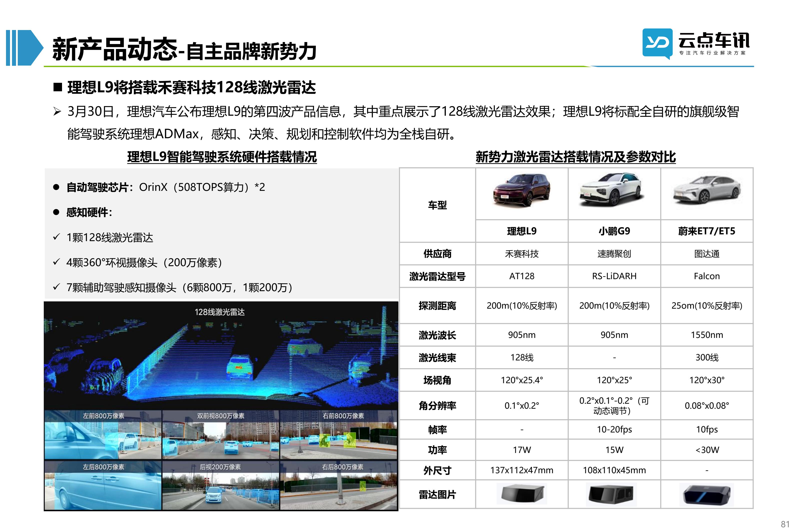798x532 pixels.
Task: Click the title 新产品动态-自主品牌新势力
Action: (x=185, y=50)
